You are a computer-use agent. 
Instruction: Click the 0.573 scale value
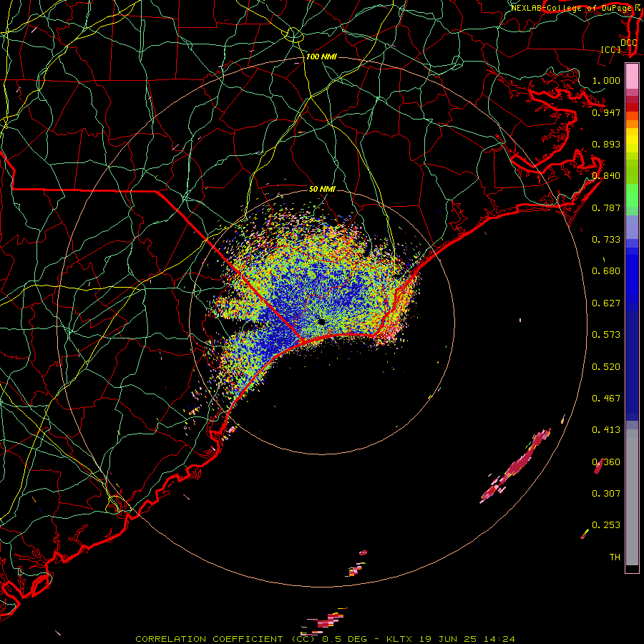pos(606,335)
